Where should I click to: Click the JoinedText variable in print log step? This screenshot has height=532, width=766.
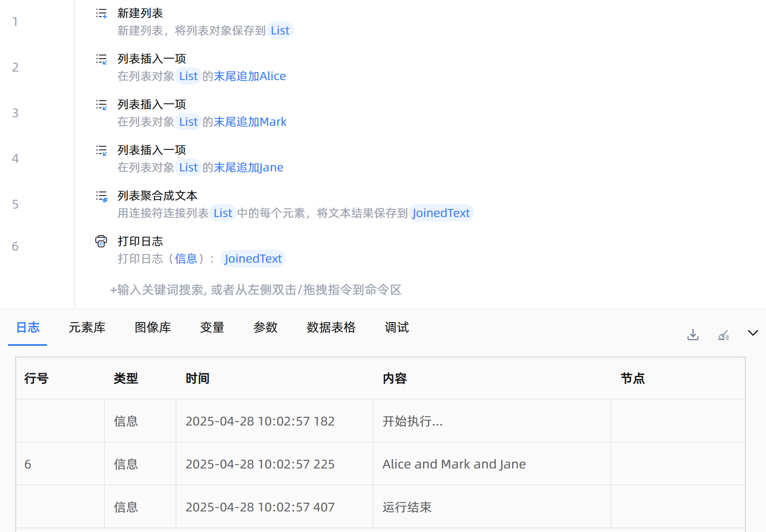pos(253,259)
